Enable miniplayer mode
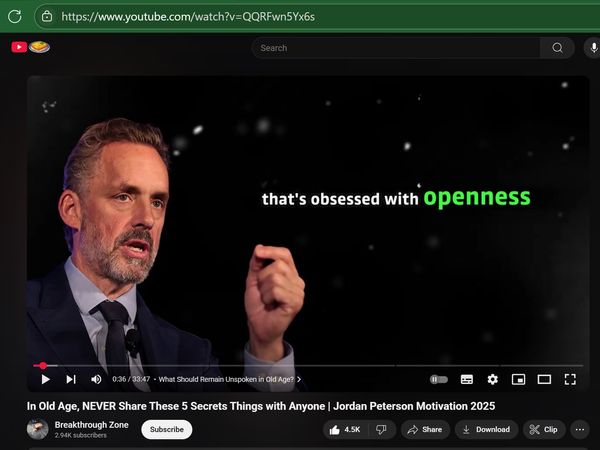Image resolution: width=600 pixels, height=450 pixels. click(x=518, y=379)
